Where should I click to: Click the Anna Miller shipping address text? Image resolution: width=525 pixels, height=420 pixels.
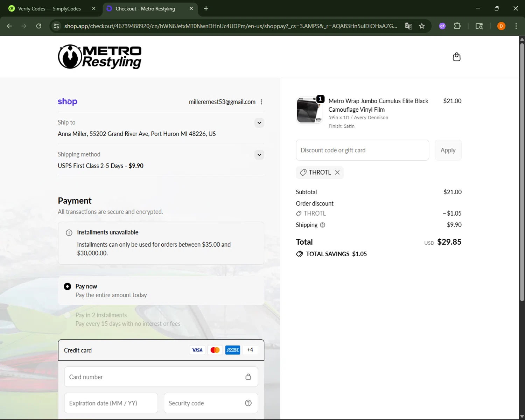(137, 134)
